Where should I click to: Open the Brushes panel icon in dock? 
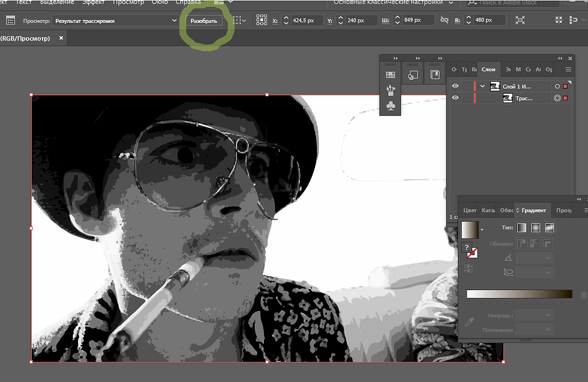[391, 91]
